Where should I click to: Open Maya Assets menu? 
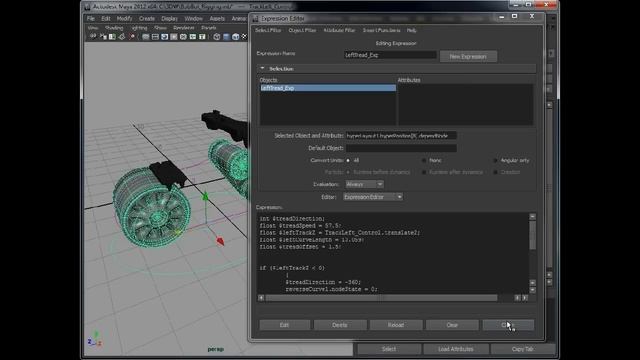[x=217, y=19]
